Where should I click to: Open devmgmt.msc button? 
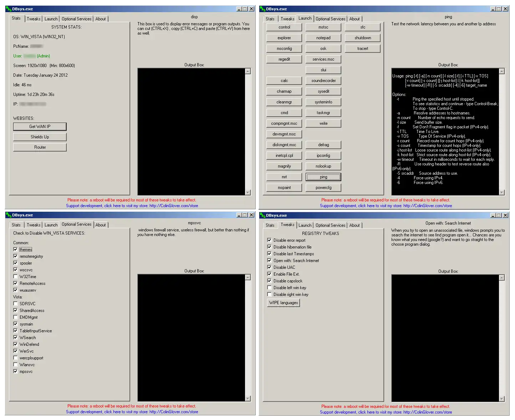point(284,134)
